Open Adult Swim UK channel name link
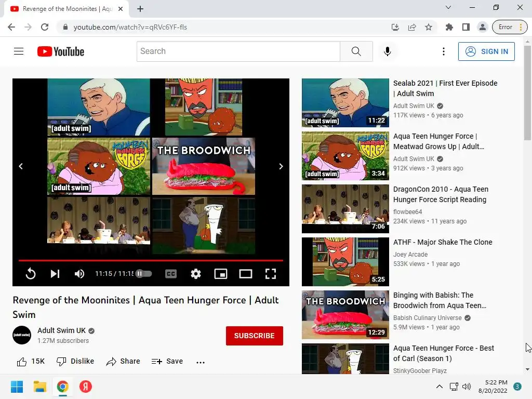Screen dimensions: 532x399 (x=61, y=330)
